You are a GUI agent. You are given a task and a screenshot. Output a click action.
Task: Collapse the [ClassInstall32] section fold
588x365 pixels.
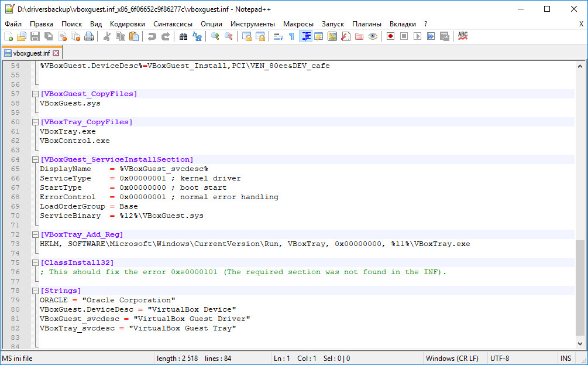point(35,263)
